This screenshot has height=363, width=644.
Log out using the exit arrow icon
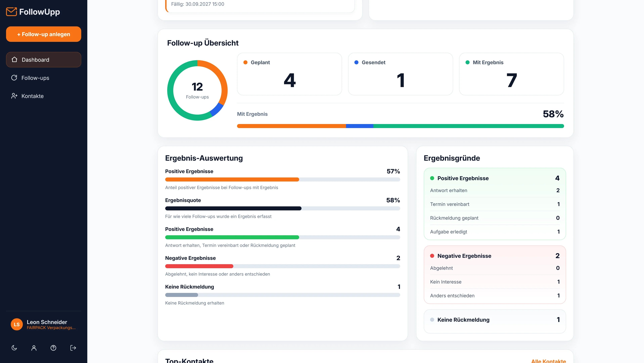(73, 348)
